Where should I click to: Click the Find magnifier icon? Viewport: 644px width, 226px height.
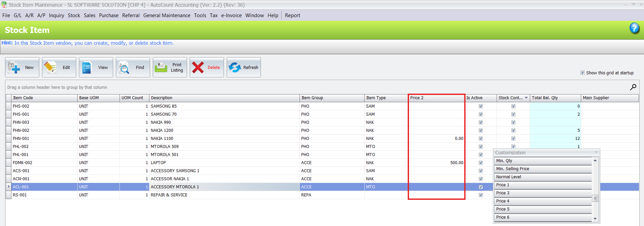[124, 67]
